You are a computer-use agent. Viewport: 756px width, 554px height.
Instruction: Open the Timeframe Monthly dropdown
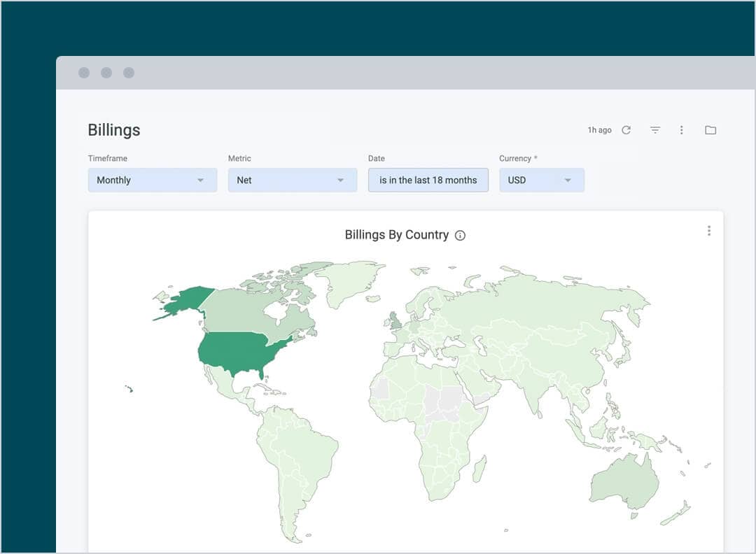(x=153, y=180)
